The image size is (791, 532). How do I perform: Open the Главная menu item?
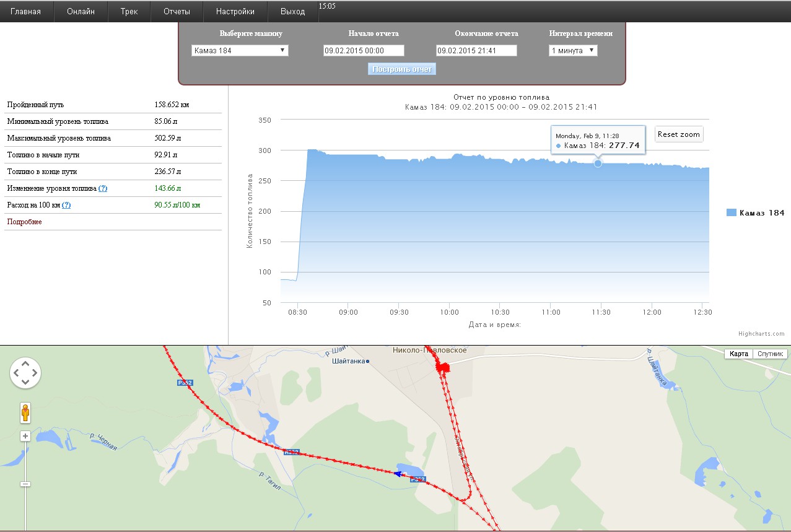[26, 12]
